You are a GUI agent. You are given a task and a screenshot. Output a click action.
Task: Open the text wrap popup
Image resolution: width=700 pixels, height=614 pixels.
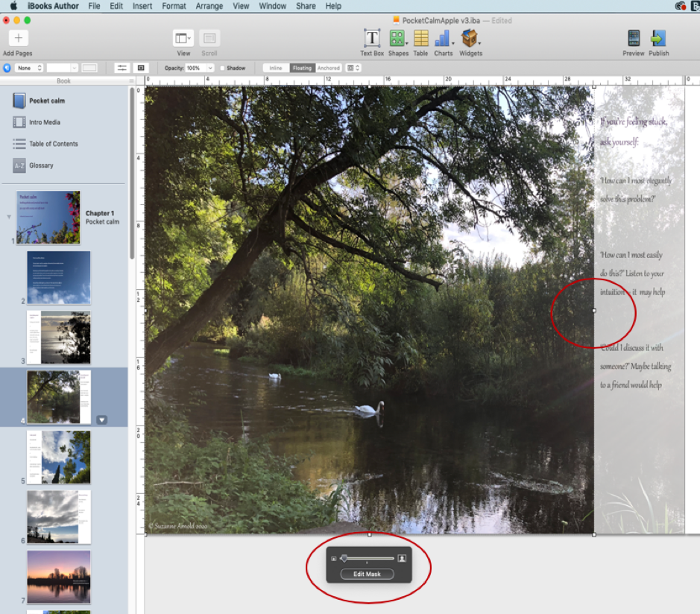tap(353, 68)
